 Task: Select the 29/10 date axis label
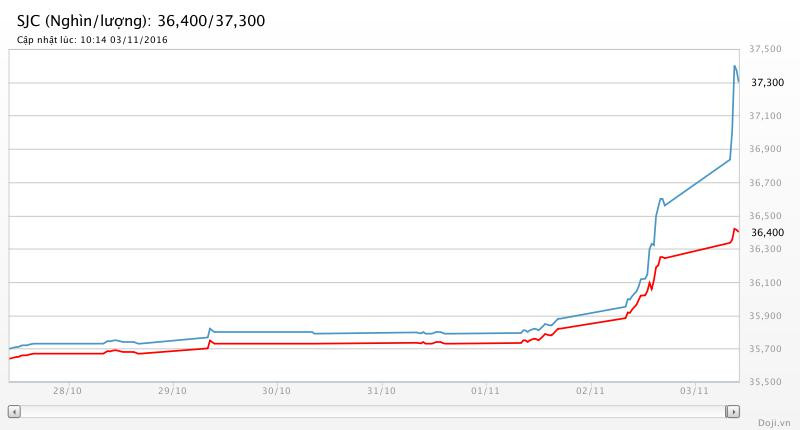[172, 390]
